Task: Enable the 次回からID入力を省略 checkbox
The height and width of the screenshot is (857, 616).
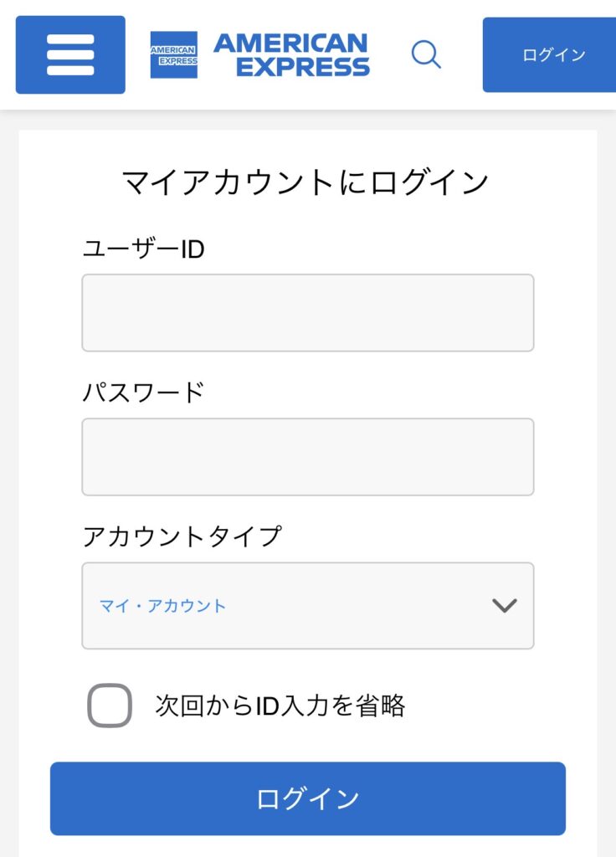Action: click(110, 706)
